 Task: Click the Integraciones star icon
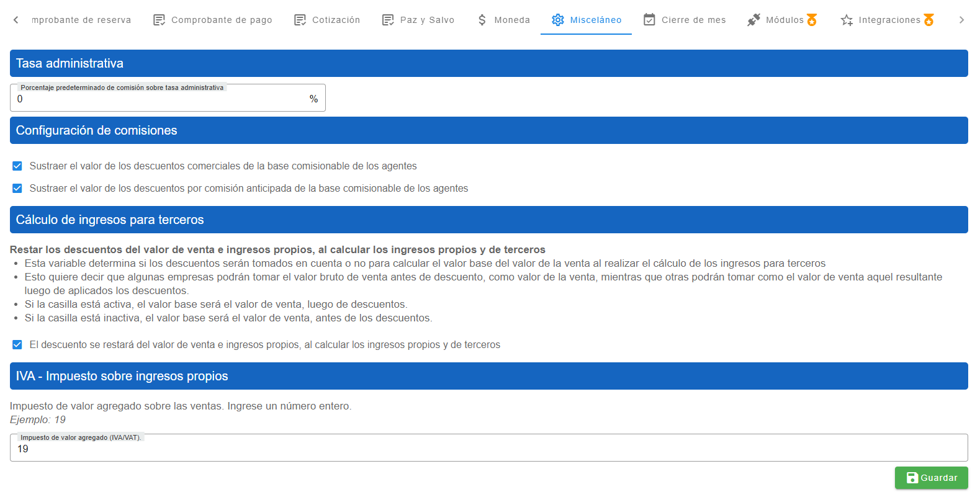(x=847, y=20)
